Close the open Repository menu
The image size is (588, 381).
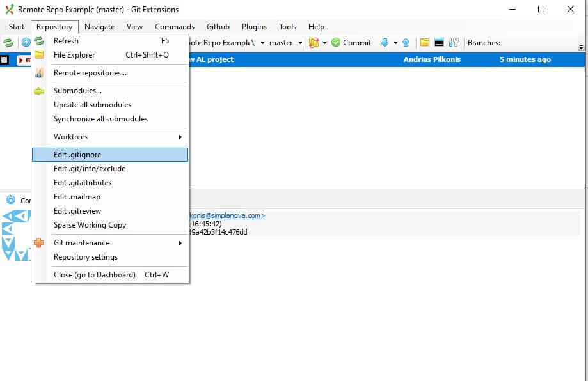(54, 27)
